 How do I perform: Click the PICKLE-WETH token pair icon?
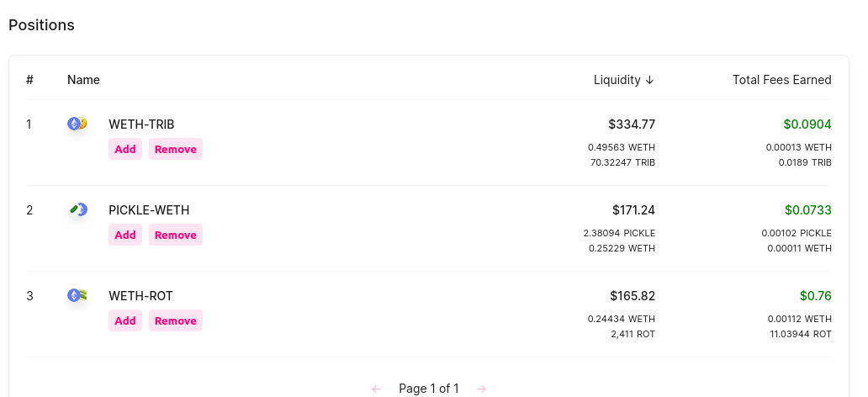[77, 209]
